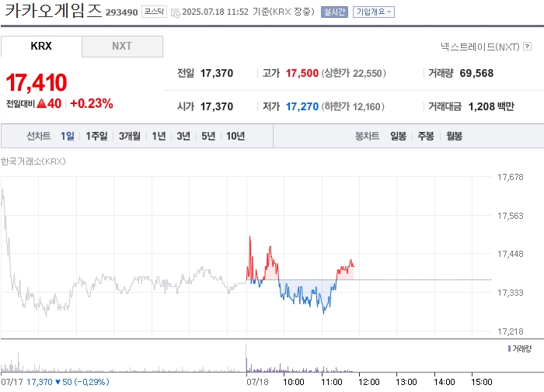Click the 17,333 y-axis label
Screen dimensions: 544x392
click(510, 293)
